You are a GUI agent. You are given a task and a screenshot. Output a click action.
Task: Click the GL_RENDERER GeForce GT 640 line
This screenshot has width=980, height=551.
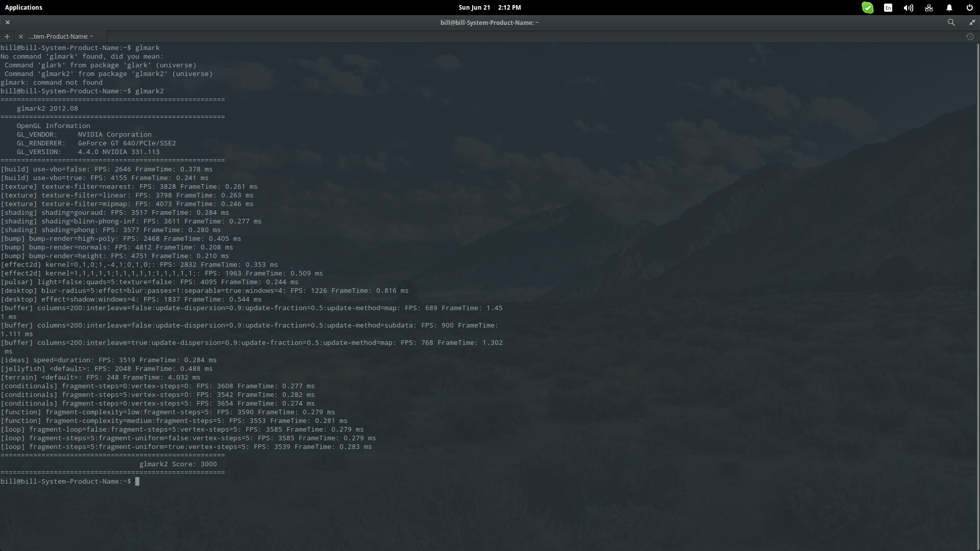(x=96, y=143)
